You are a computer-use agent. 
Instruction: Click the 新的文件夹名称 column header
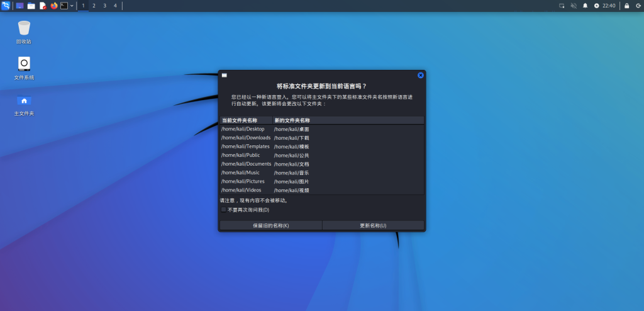tap(348, 120)
